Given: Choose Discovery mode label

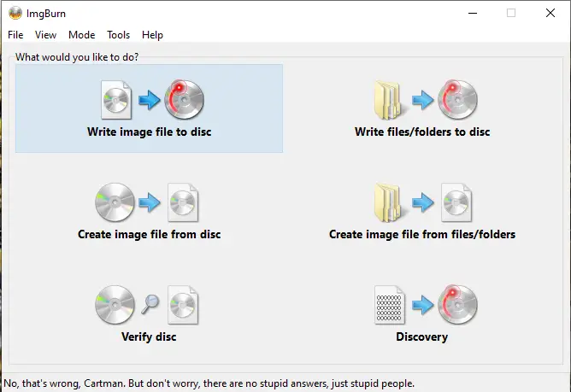Looking at the screenshot, I should (x=422, y=337).
